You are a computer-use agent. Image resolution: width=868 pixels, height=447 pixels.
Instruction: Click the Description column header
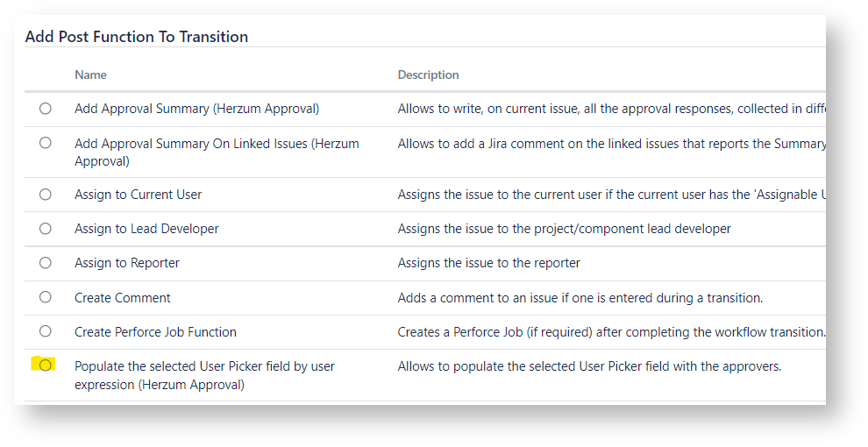pyautogui.click(x=428, y=75)
